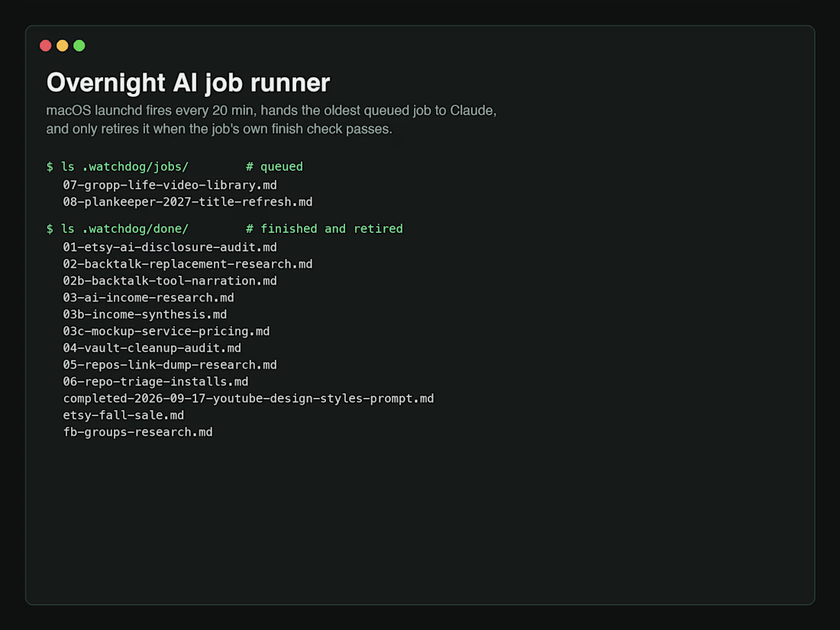Select the 'Overnight AI job runner' heading

188,82
